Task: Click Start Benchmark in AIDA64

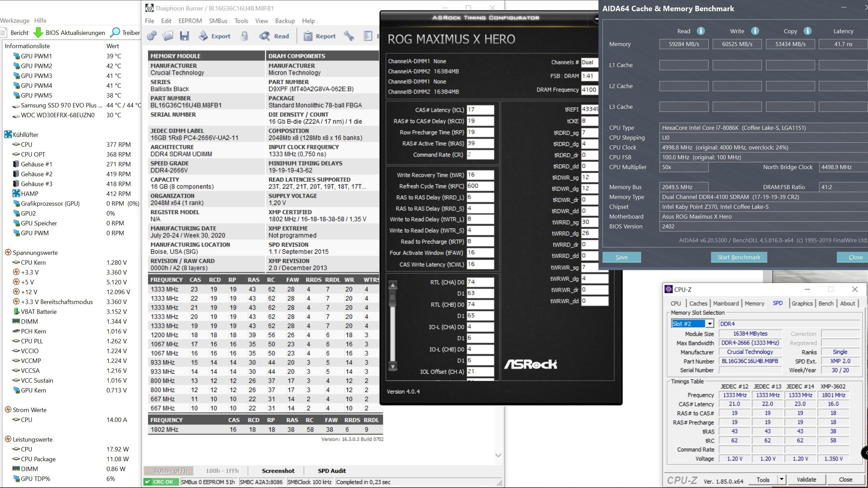Action: coord(739,257)
